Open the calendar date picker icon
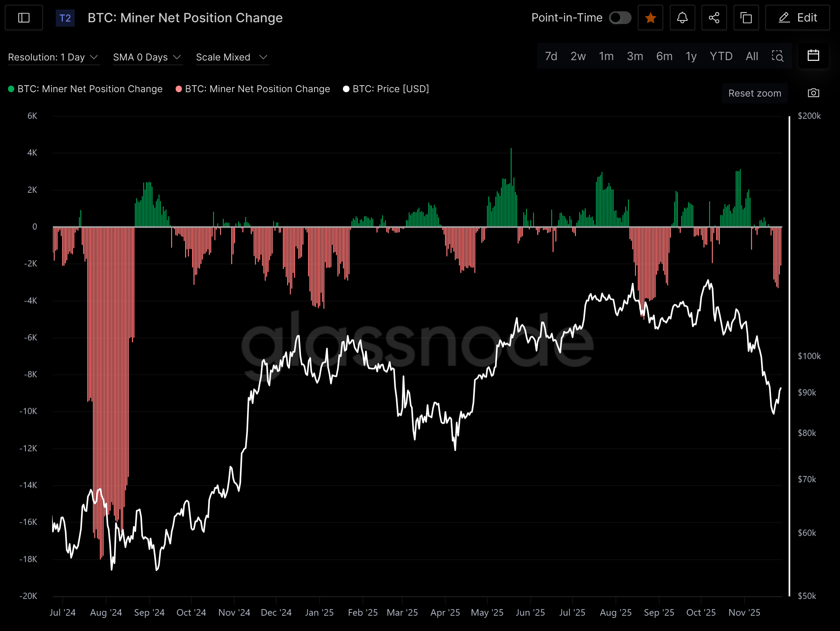 813,56
